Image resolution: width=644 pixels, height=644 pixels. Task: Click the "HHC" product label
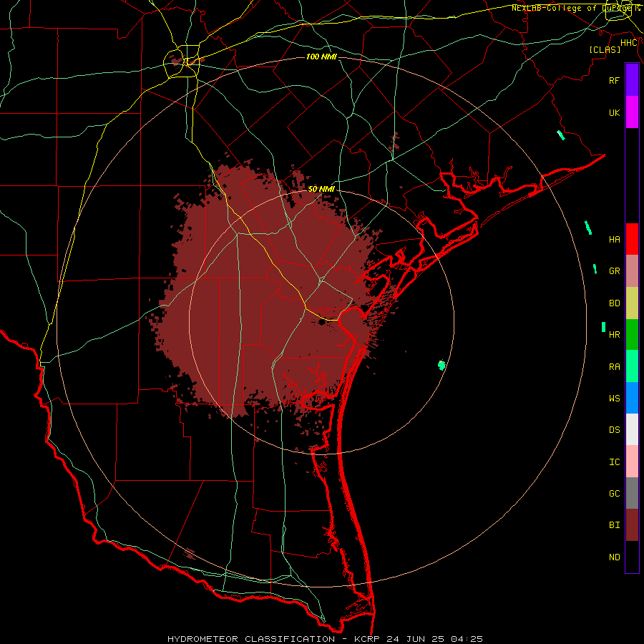[x=629, y=43]
